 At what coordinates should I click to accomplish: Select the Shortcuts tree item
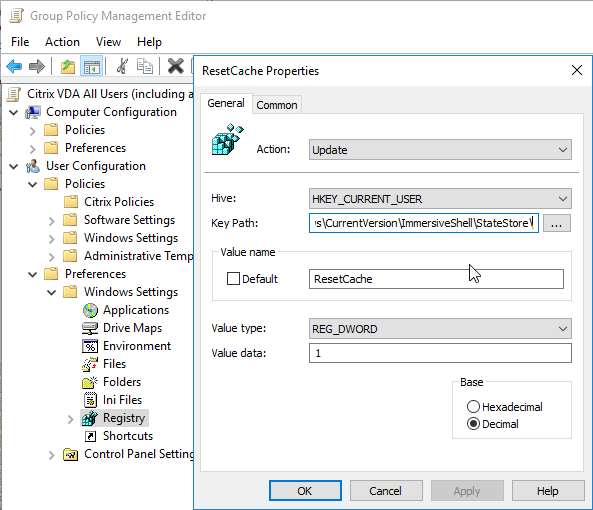(128, 436)
